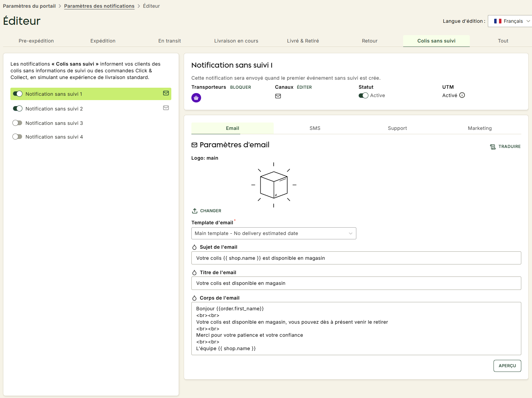Click ÉDITER next to Canaux
This screenshot has height=398, width=532.
(x=304, y=87)
